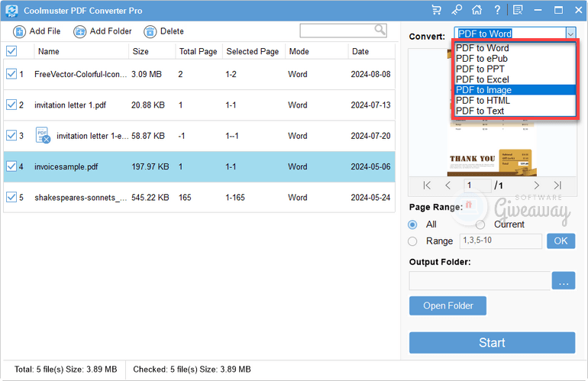The width and height of the screenshot is (588, 381).
Task: Toggle the select-all header checkbox
Action: tap(11, 51)
